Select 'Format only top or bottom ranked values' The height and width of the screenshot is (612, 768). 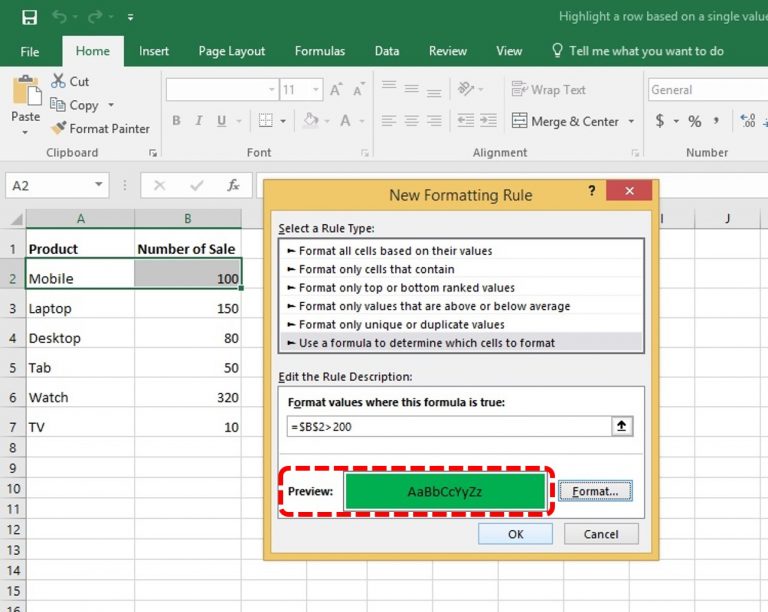(x=461, y=288)
